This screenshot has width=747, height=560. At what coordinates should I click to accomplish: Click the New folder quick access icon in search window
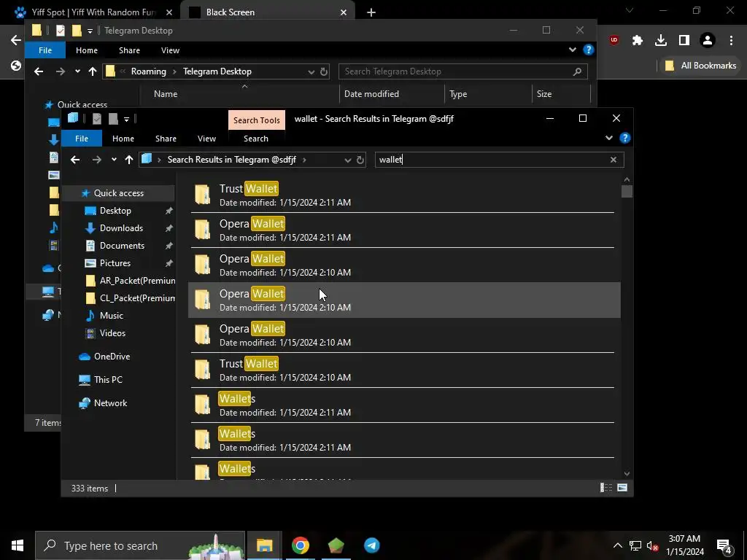(113, 119)
